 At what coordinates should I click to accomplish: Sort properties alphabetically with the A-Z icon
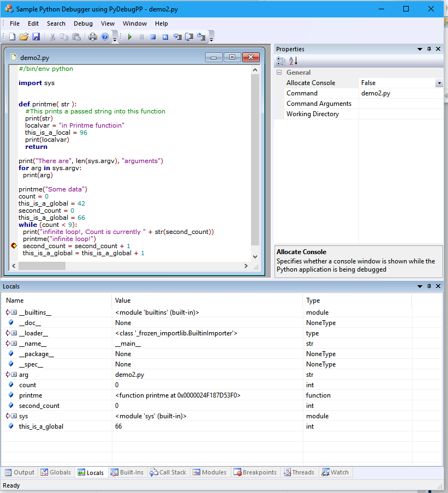(293, 61)
